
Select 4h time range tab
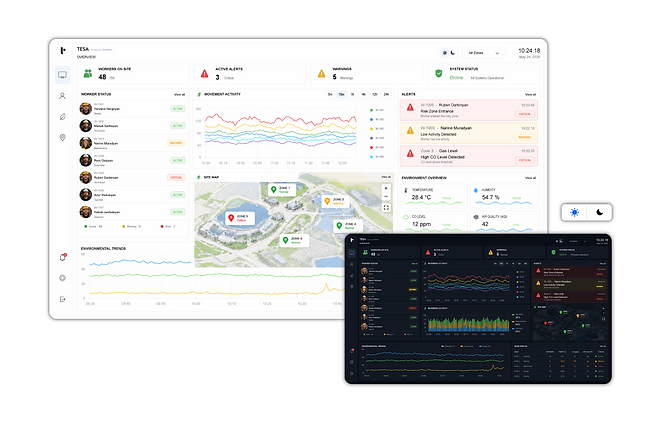(364, 95)
